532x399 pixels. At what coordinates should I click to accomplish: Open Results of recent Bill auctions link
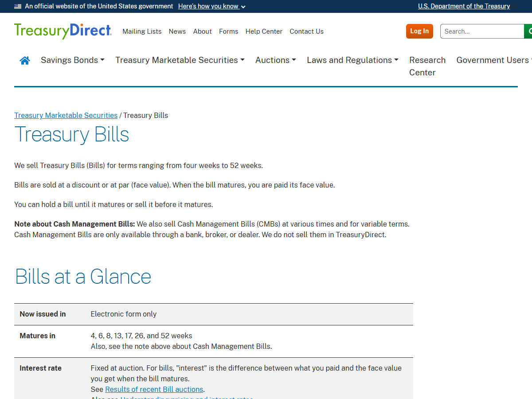tap(154, 389)
